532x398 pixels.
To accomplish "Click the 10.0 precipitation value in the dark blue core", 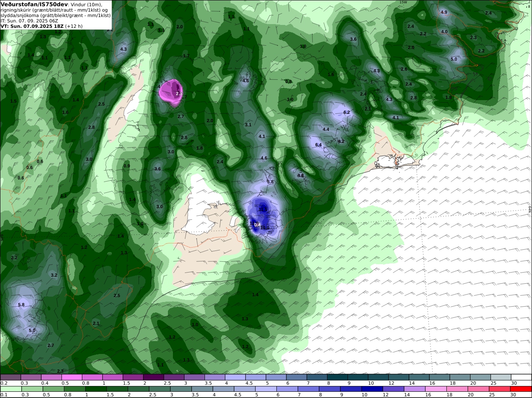I will (x=265, y=228).
